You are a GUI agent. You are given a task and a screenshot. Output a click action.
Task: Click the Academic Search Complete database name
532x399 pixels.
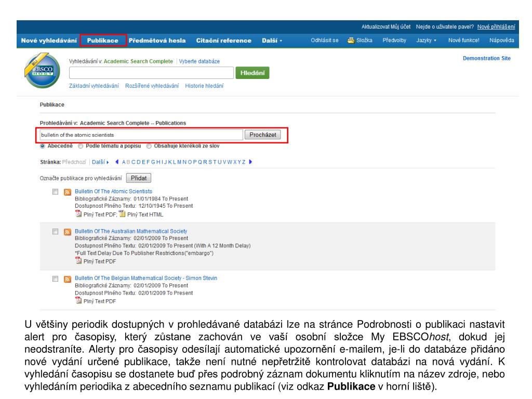(138, 61)
